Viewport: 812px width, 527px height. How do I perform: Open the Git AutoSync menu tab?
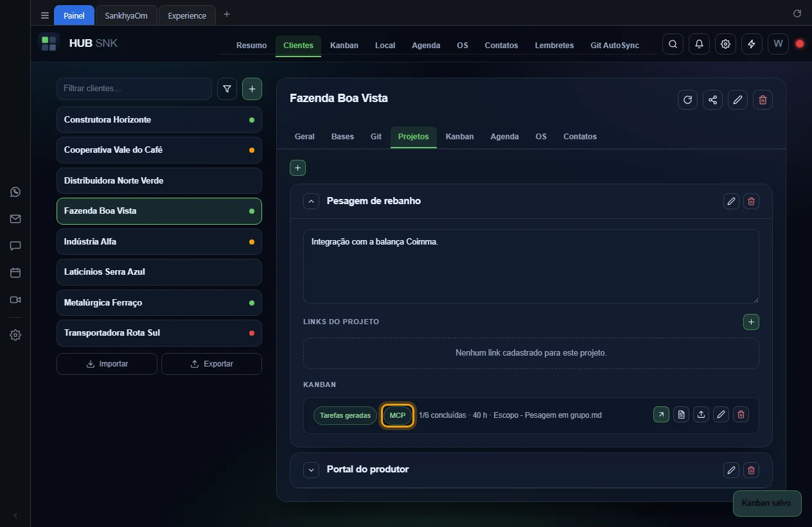[x=615, y=46]
